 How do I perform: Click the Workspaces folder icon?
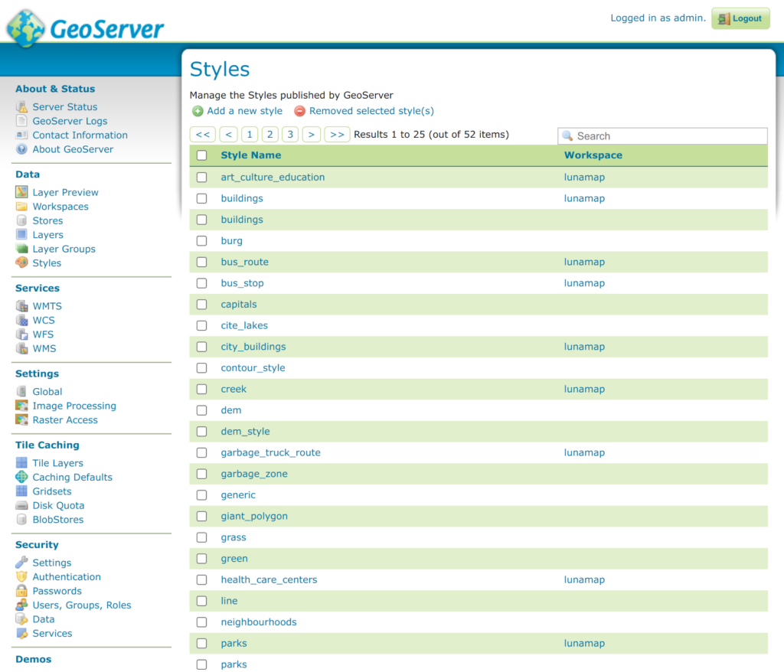coord(21,207)
